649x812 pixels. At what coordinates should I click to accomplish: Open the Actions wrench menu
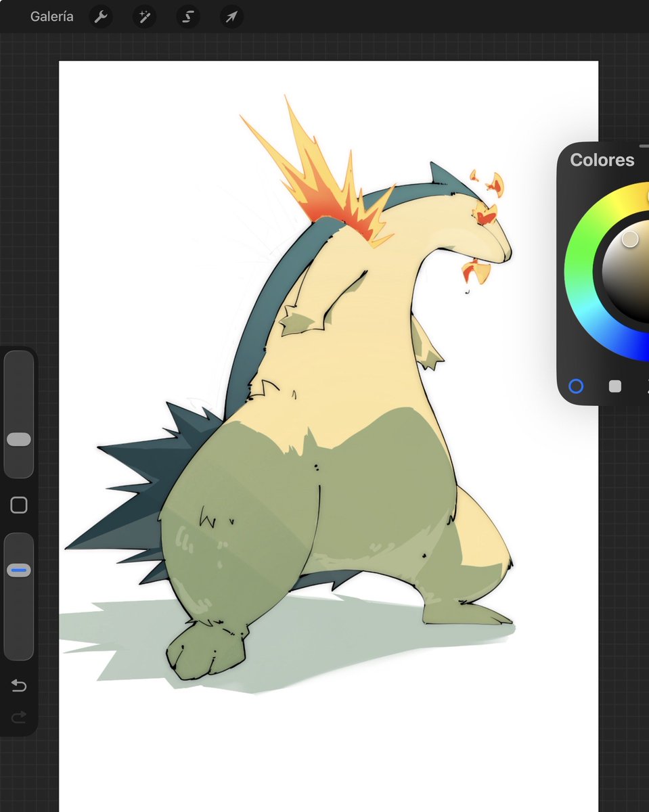tap(101, 16)
